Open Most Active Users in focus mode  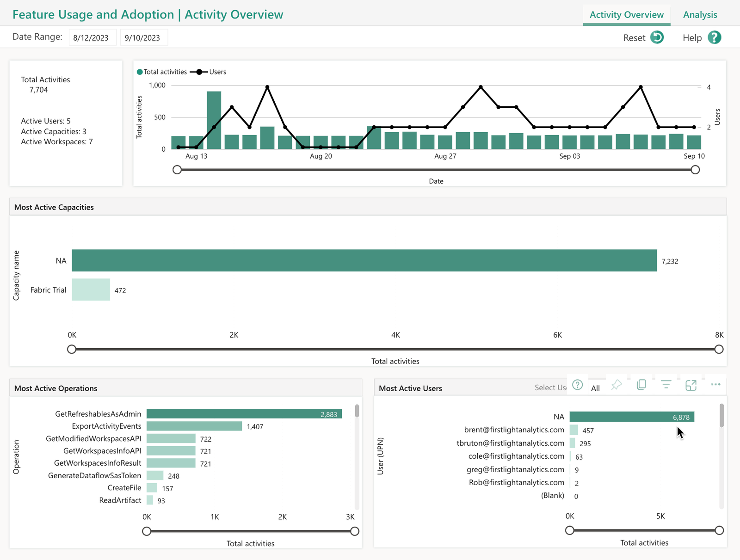click(691, 385)
